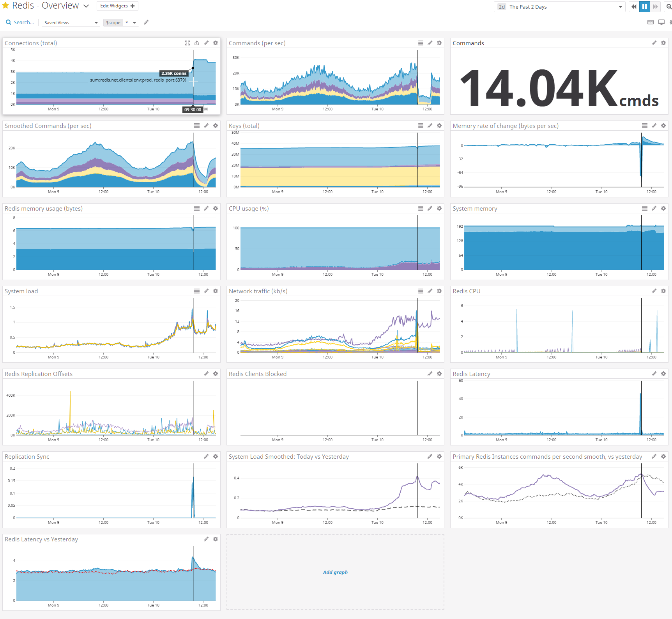This screenshot has height=619, width=672.
Task: Toggle the legend on Keys (total) graph
Action: 421,126
